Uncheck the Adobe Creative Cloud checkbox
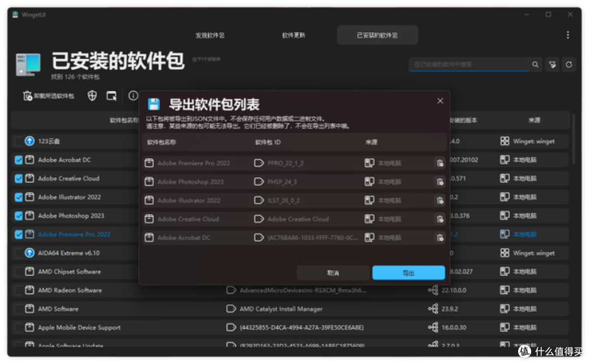This screenshot has height=364, width=589. click(x=19, y=179)
